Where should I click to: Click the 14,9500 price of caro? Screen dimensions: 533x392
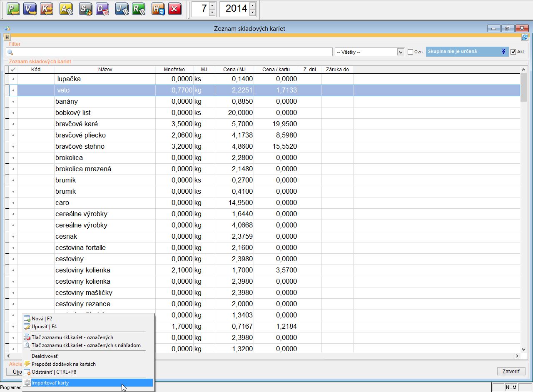click(240, 202)
